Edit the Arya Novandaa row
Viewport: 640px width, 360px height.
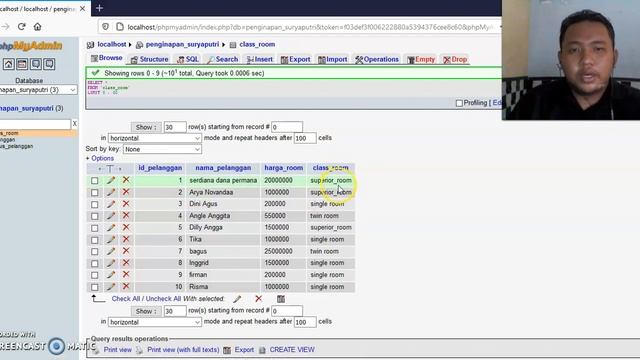coord(111,192)
